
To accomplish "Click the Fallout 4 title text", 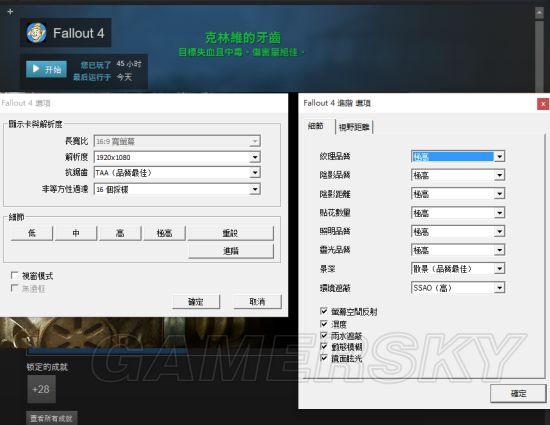I will click(79, 33).
